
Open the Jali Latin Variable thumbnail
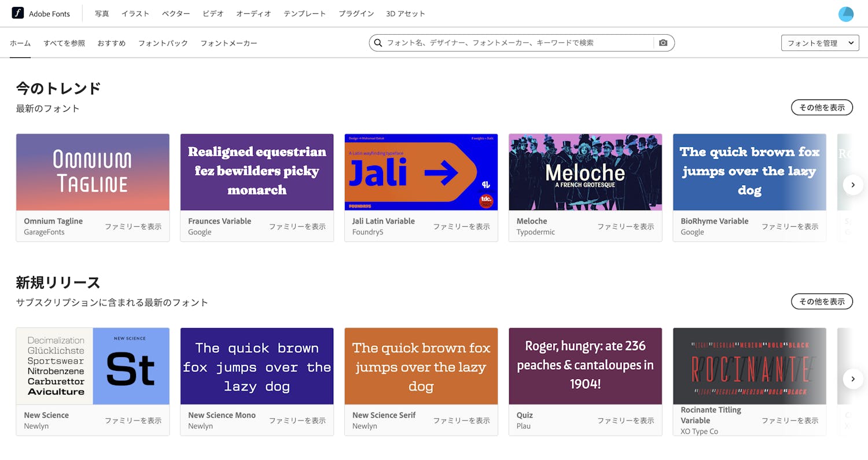(x=421, y=172)
